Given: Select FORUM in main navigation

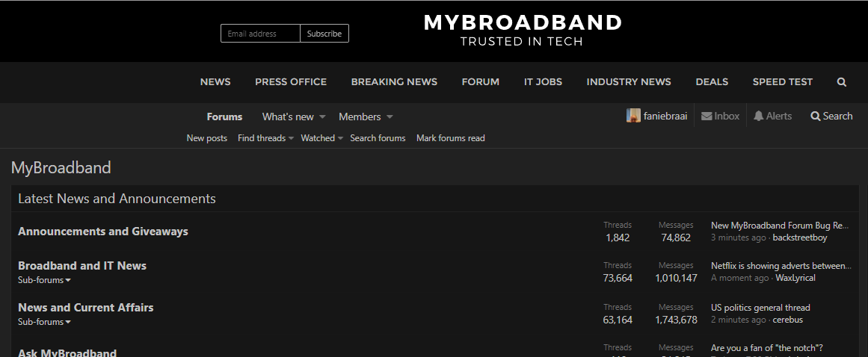Looking at the screenshot, I should pyautogui.click(x=481, y=82).
